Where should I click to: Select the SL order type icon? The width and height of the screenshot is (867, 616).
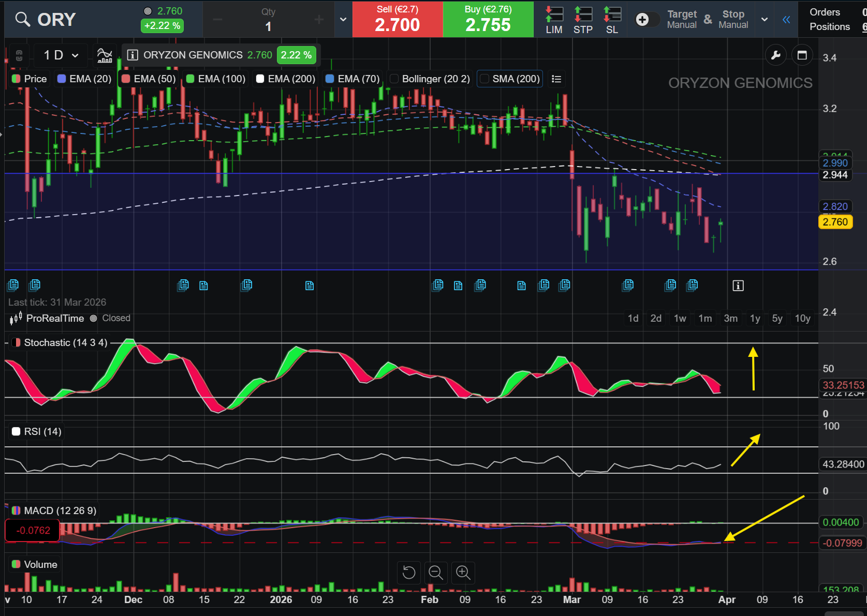coord(612,16)
